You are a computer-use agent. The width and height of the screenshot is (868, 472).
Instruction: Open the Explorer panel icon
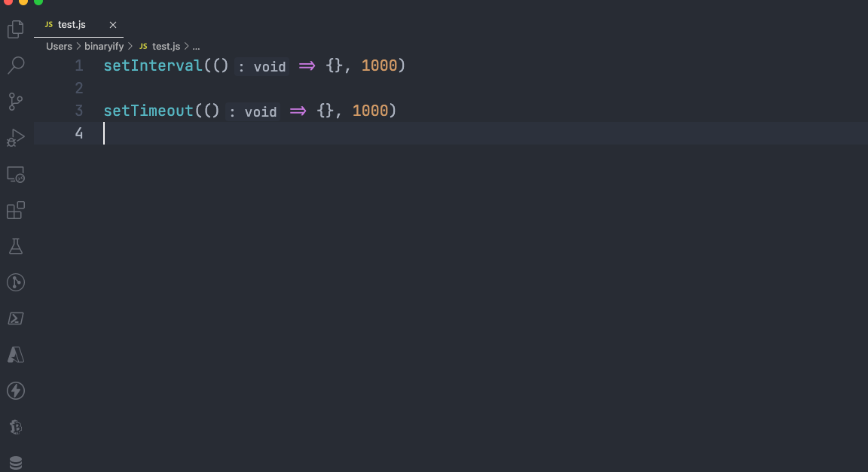[15, 29]
